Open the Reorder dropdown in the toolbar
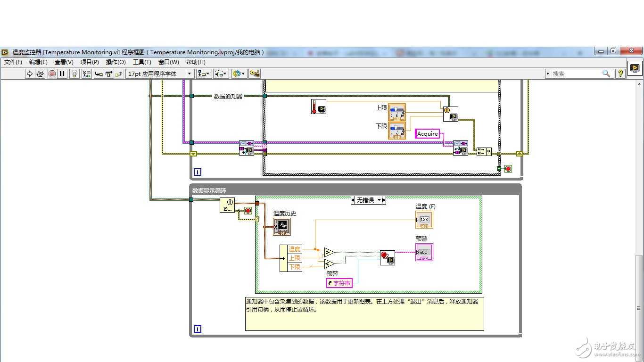Screen dimensions: 644x362 (x=239, y=74)
